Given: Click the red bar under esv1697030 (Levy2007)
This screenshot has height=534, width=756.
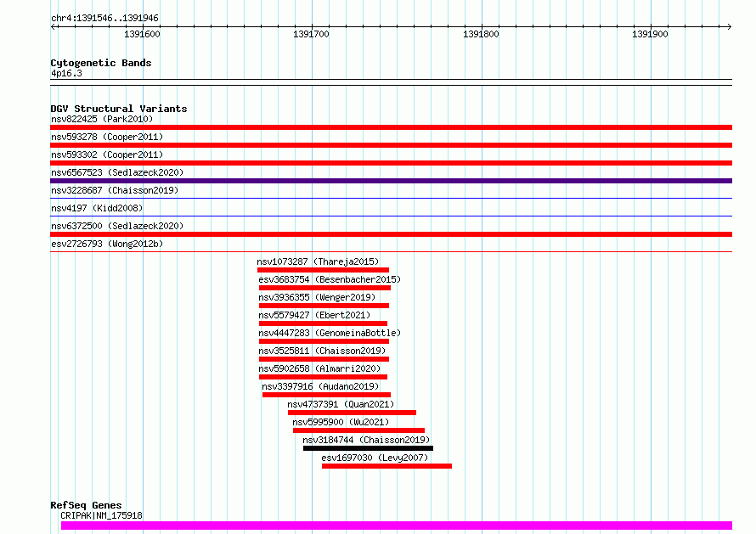Looking at the screenshot, I should click(x=386, y=466).
